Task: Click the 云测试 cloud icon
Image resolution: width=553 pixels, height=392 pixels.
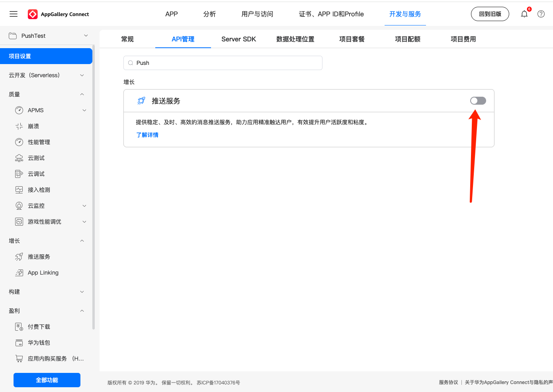Action: tap(19, 158)
